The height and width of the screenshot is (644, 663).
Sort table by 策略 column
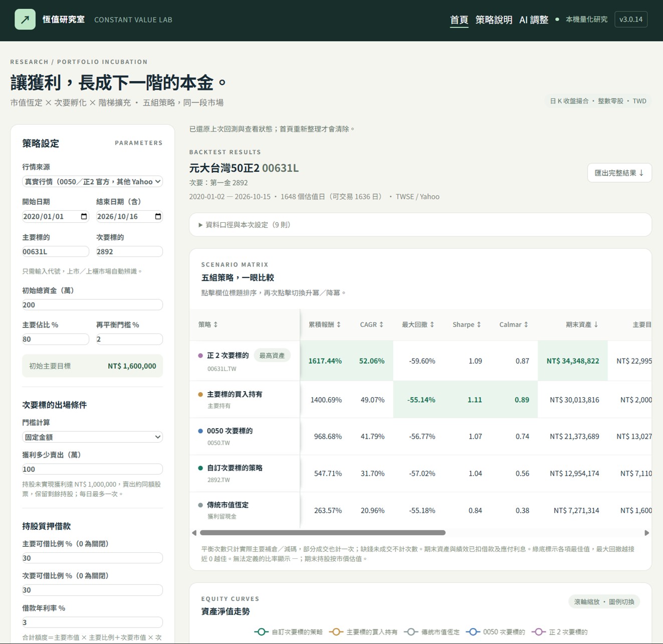208,325
